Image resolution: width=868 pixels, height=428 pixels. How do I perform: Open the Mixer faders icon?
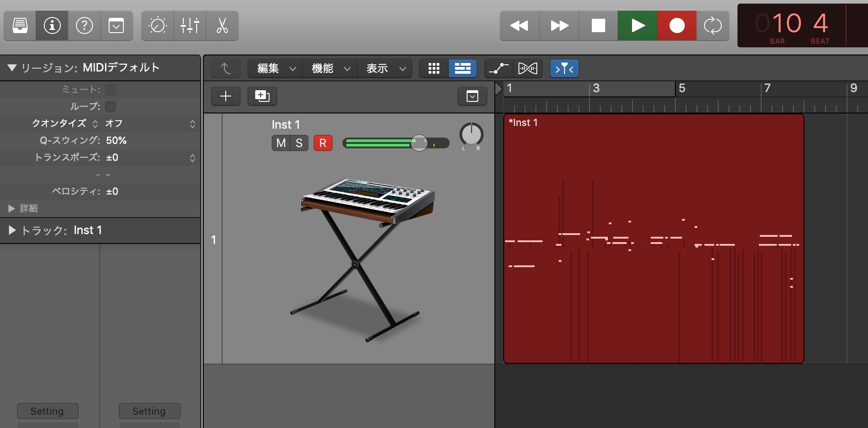click(190, 25)
